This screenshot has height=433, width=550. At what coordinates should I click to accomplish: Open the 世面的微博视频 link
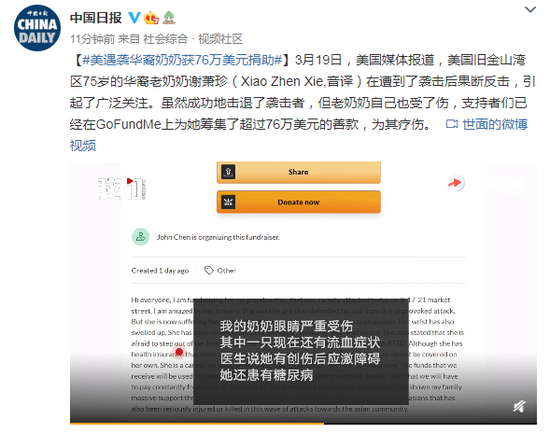point(487,124)
